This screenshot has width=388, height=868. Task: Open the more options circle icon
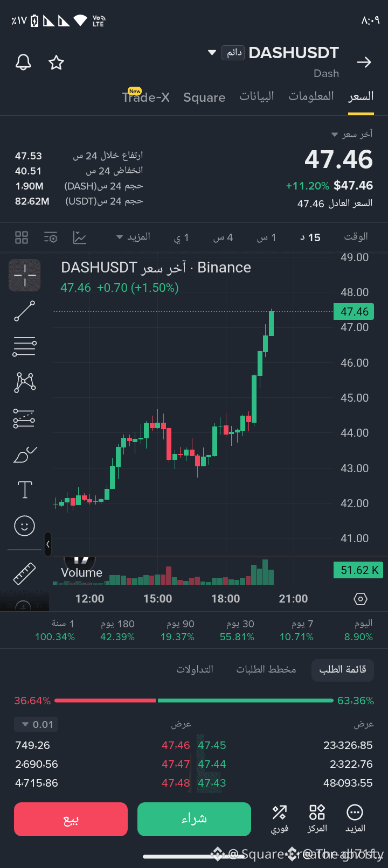tap(355, 819)
